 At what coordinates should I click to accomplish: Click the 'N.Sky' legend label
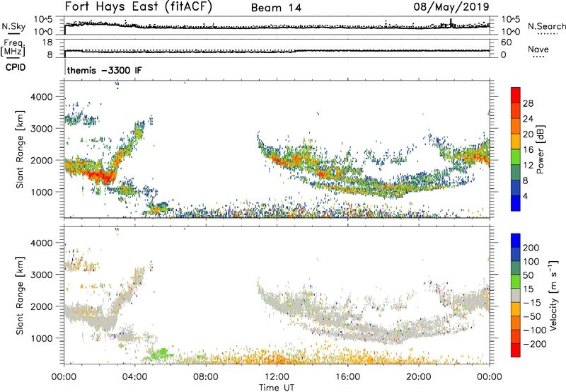[x=13, y=26]
